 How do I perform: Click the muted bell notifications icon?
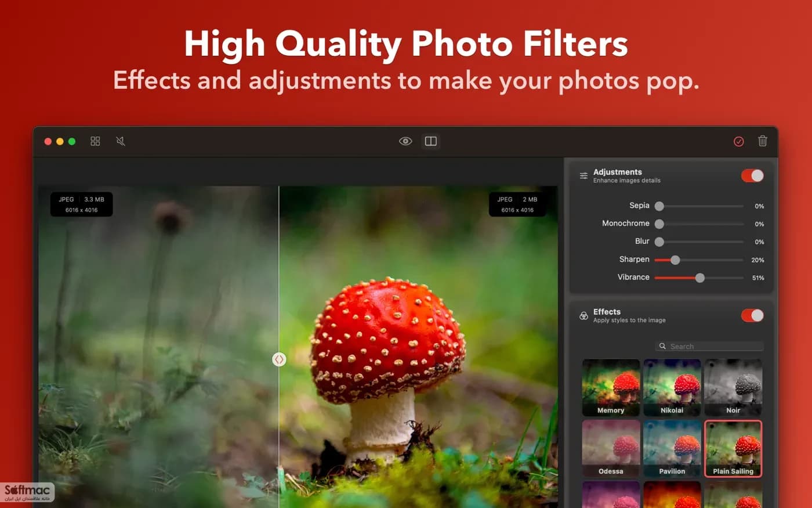(121, 141)
